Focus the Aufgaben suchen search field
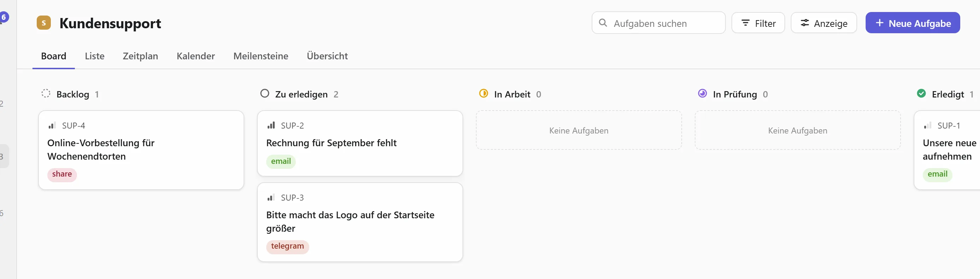This screenshot has width=980, height=279. coord(658,23)
